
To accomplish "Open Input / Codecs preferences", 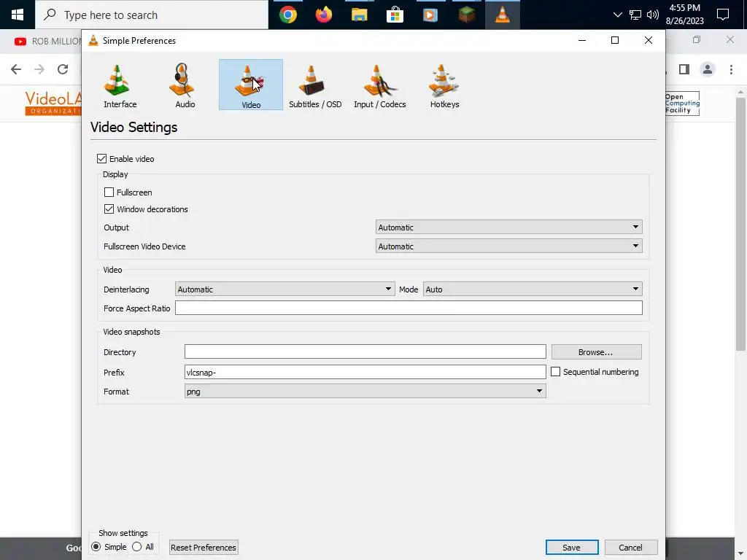I will point(379,86).
